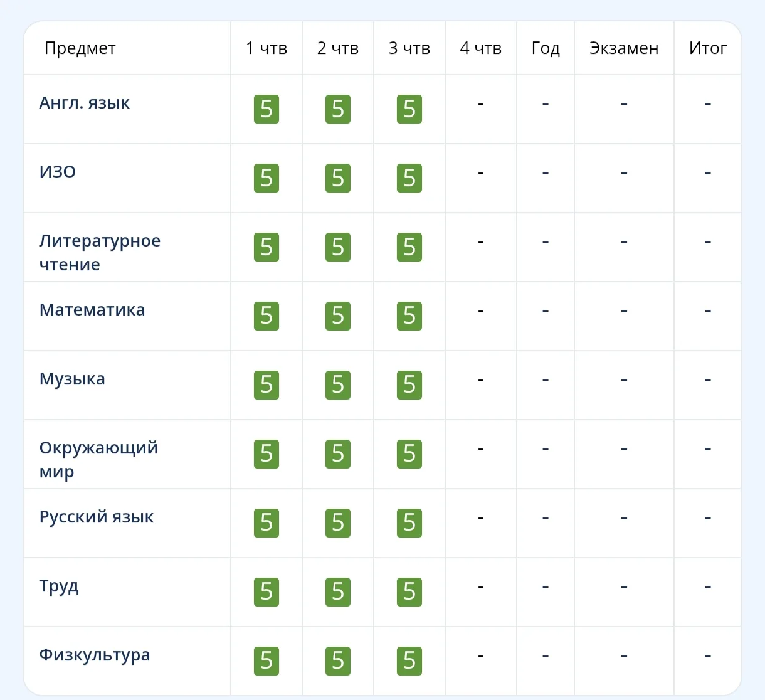Select Математика grade badge in 1 чтв
Viewport: 765px width, 700px height.
pos(266,316)
